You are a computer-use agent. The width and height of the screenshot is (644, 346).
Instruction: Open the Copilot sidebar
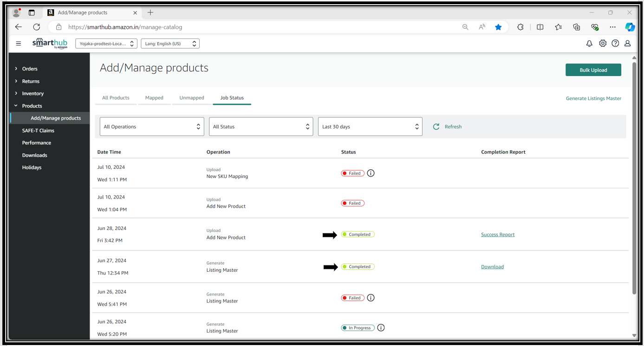click(630, 27)
